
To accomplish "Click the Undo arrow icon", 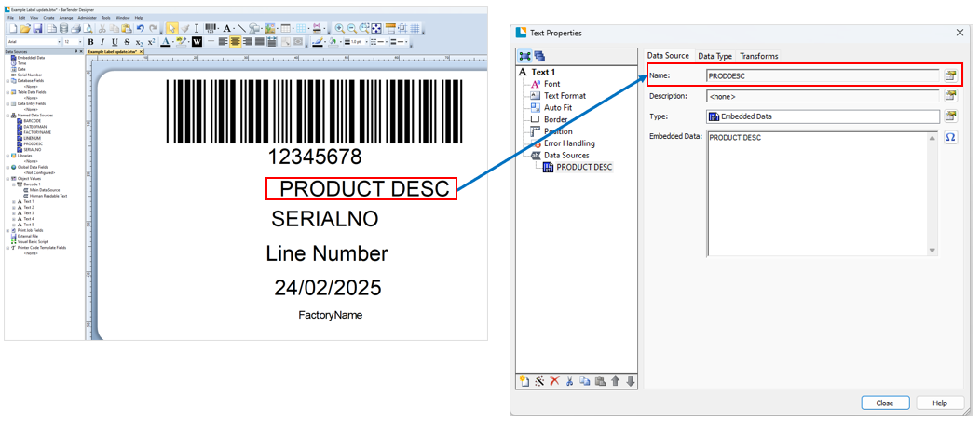I will (141, 29).
